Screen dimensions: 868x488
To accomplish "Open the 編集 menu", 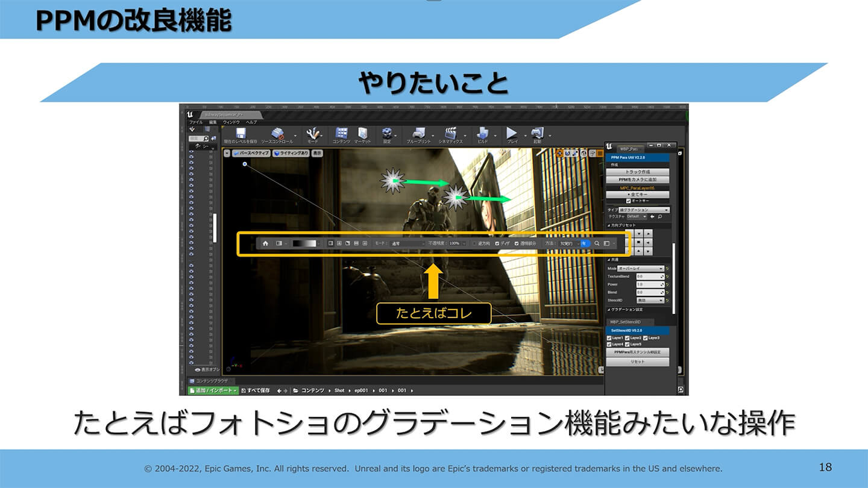I will 213,122.
